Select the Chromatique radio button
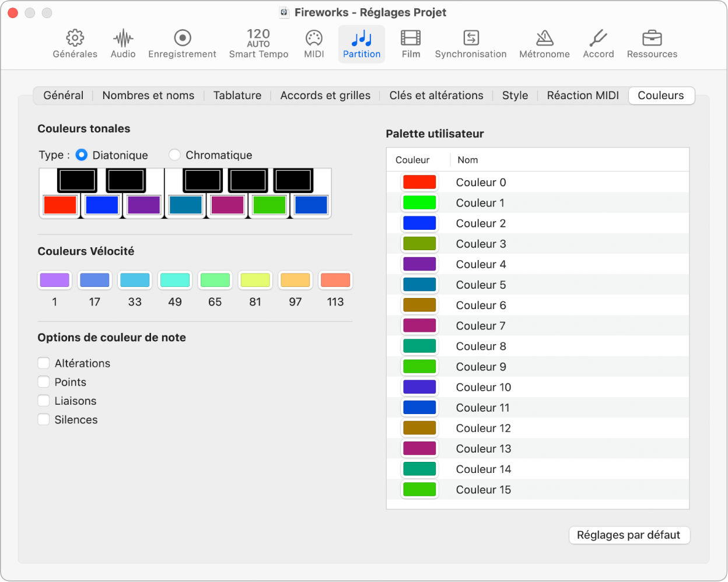728x582 pixels. [x=174, y=155]
